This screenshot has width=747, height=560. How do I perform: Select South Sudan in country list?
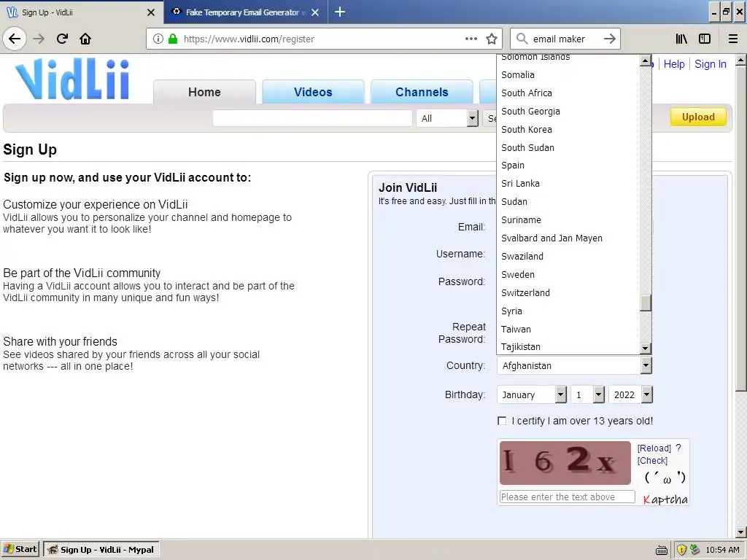pos(568,147)
